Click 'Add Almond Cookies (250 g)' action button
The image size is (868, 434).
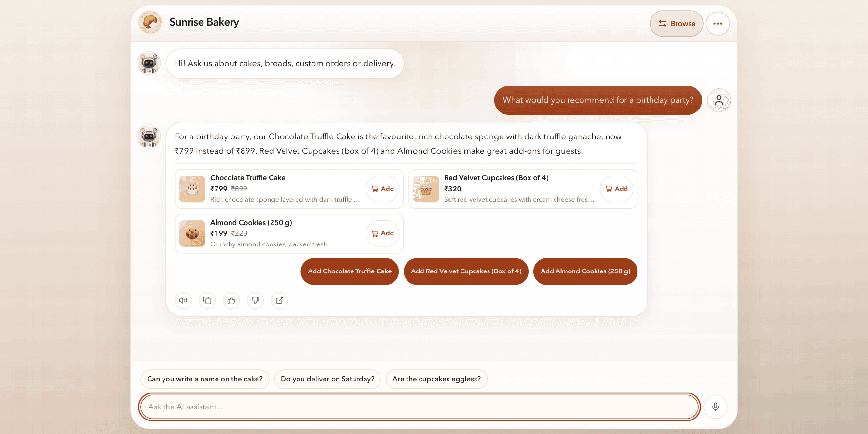click(x=585, y=271)
